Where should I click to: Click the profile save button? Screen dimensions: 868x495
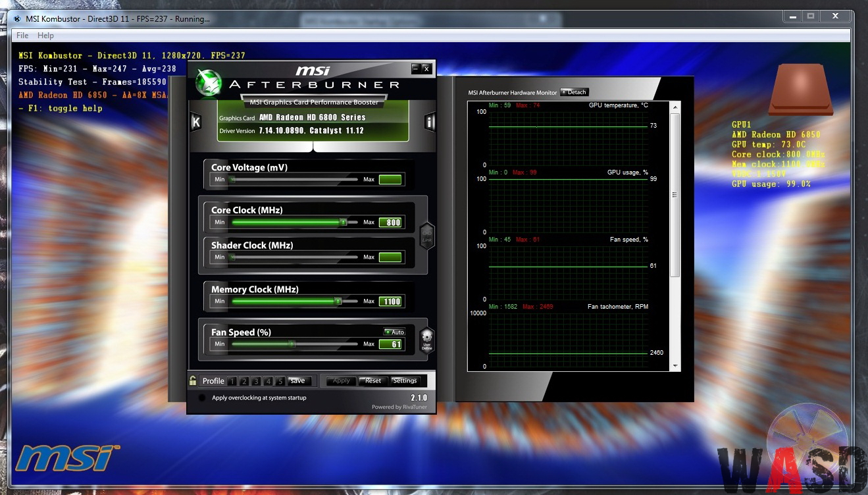coord(298,380)
